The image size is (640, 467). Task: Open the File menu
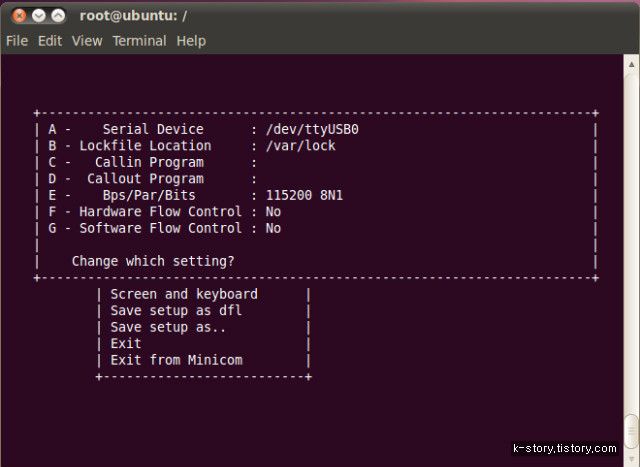(x=17, y=41)
